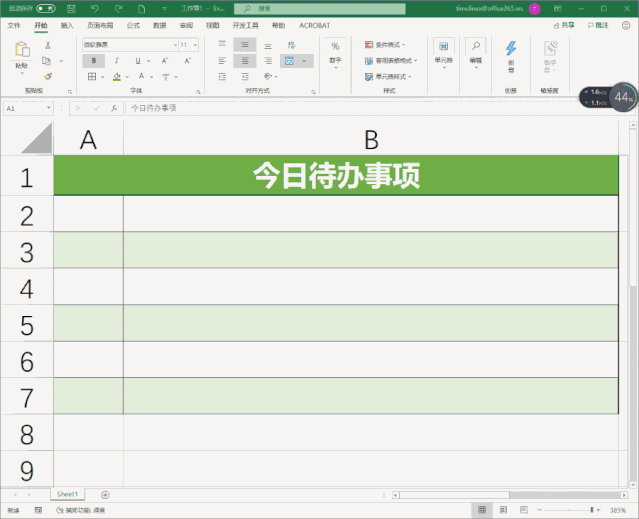Open the font size dropdown
This screenshot has height=519, width=639.
(x=195, y=44)
